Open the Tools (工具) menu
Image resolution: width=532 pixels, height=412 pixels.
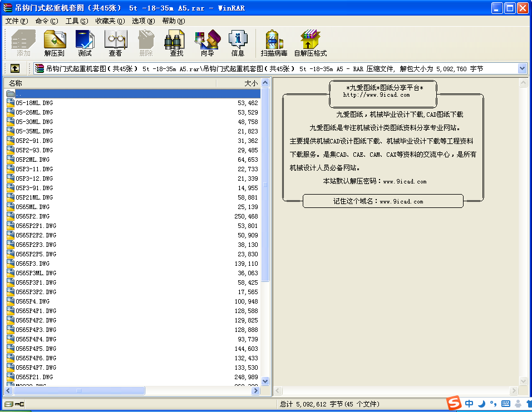(76, 21)
